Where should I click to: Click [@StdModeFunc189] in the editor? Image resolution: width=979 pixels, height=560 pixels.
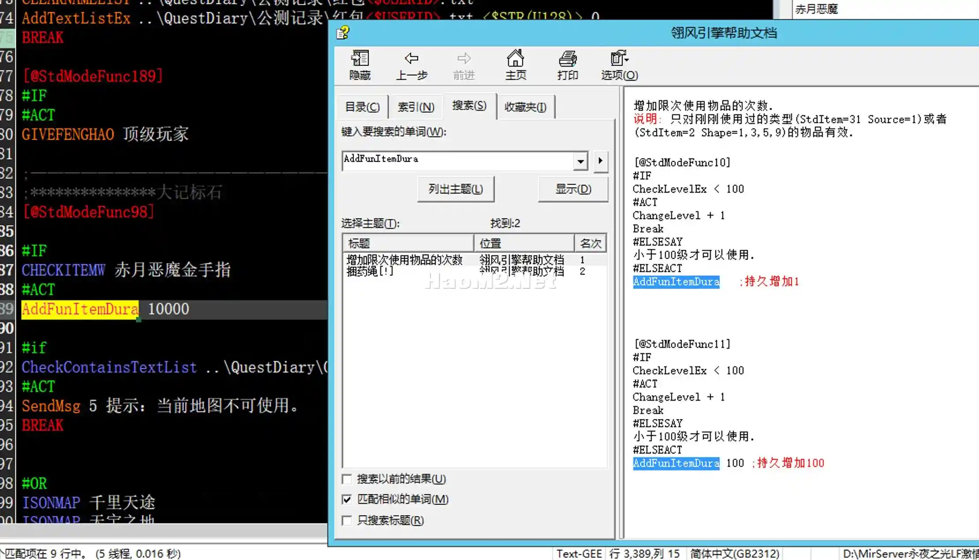[93, 76]
